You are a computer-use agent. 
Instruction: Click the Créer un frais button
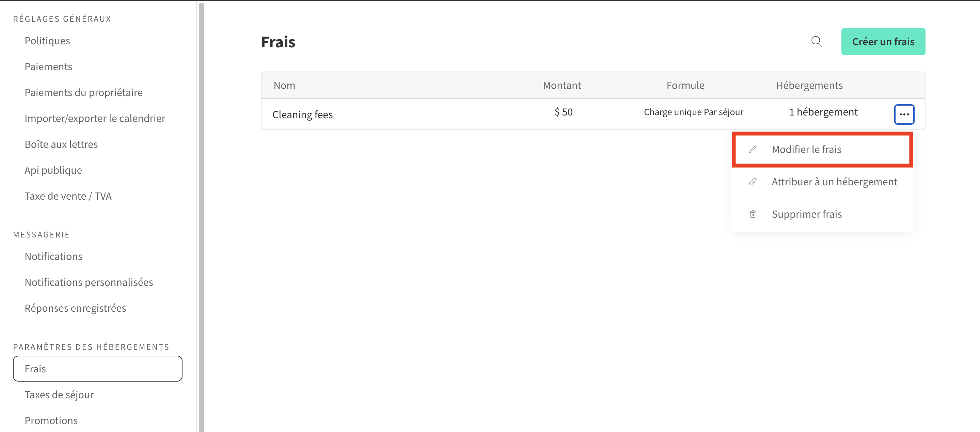[883, 42]
